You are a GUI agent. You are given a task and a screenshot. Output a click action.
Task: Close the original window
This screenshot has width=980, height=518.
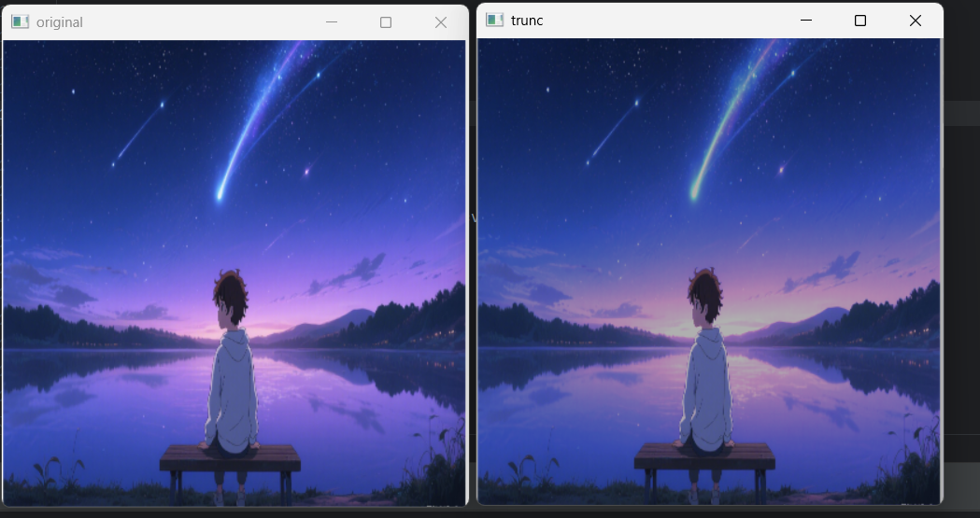click(x=441, y=22)
